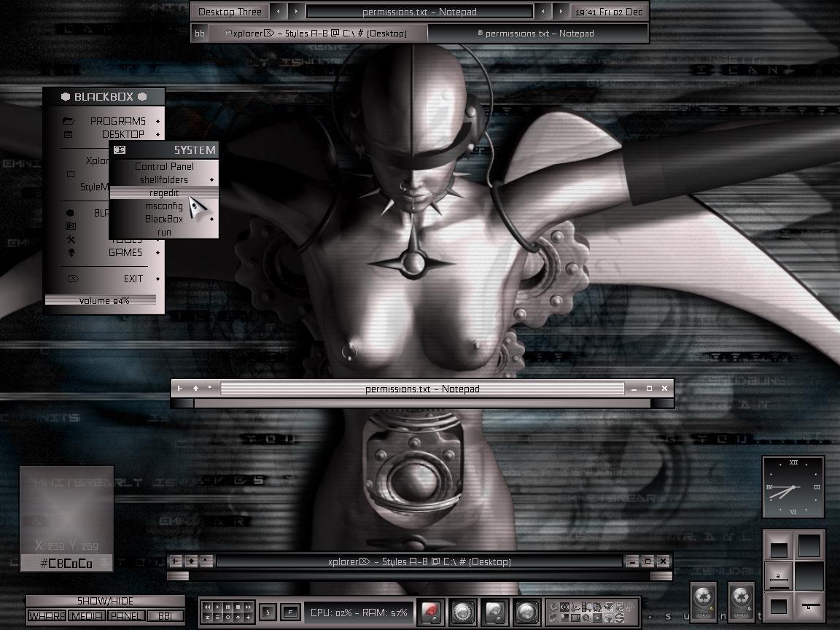Open the gear wharf launcher icon
The image size is (840, 630).
click(x=463, y=612)
